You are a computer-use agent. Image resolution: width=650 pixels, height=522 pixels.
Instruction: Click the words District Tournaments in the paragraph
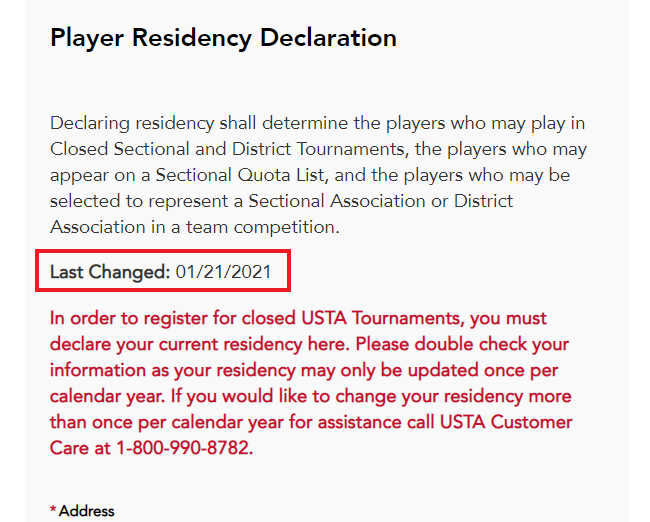318,149
